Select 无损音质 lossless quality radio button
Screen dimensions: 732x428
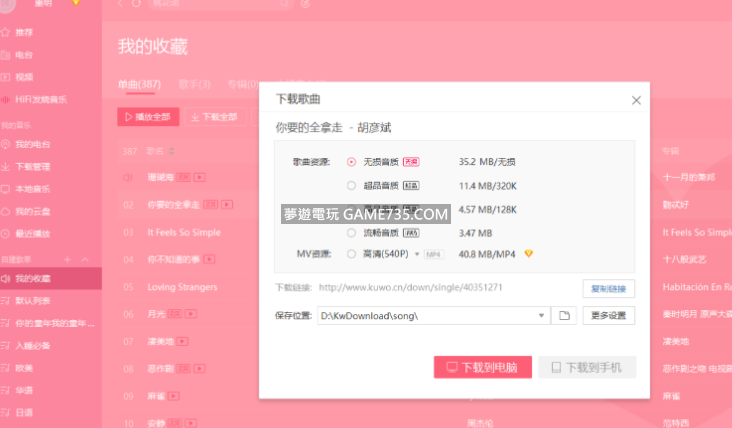tap(351, 161)
